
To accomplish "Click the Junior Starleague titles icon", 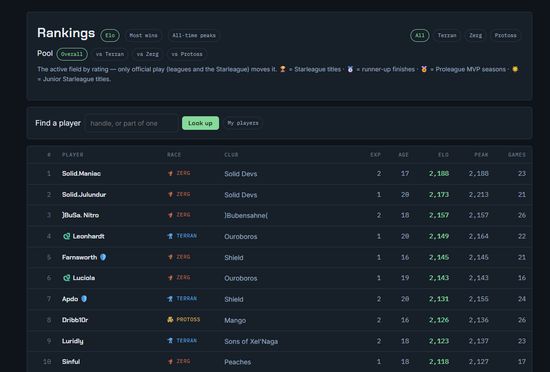I will (x=515, y=69).
